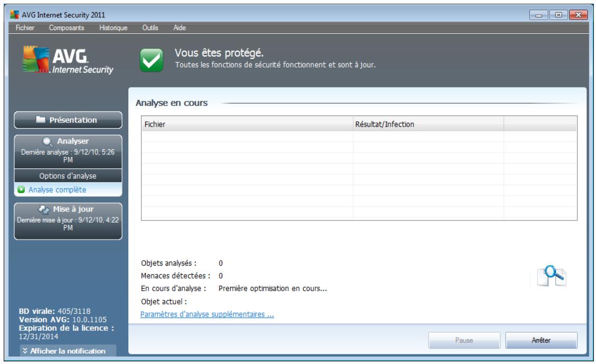The image size is (596, 364).
Task: Click the 'Toutes les fonctions de sécurité' subtitle
Action: click(275, 65)
